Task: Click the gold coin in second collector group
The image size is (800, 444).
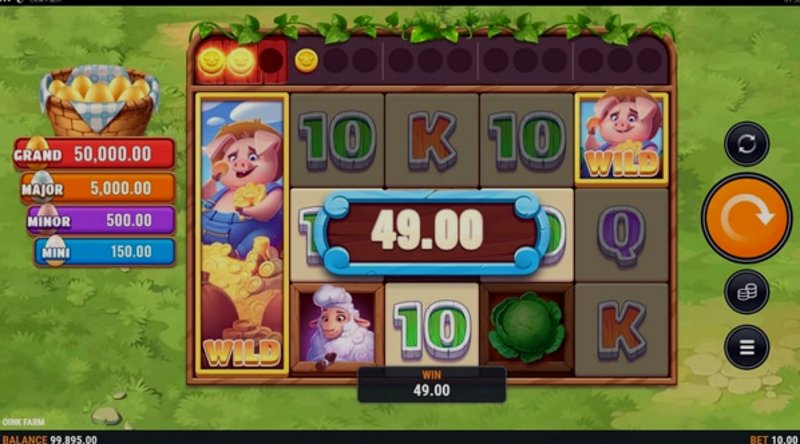Action: click(x=306, y=61)
